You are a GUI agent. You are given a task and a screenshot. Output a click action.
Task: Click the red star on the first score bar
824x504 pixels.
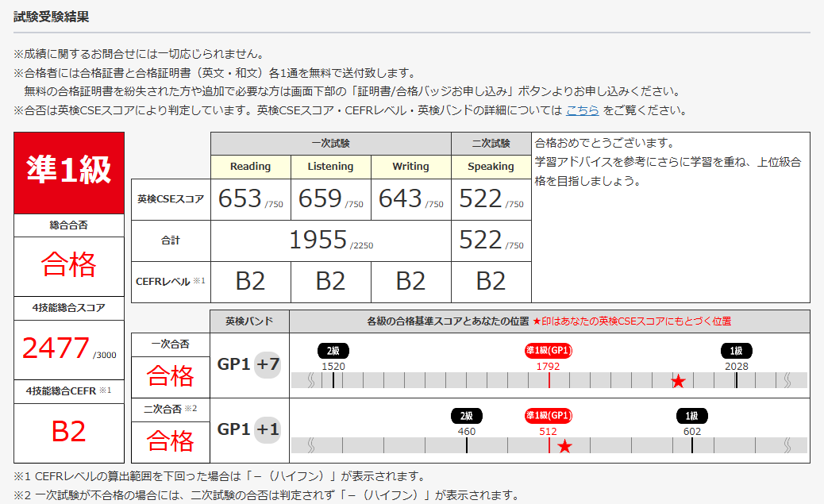tap(677, 382)
